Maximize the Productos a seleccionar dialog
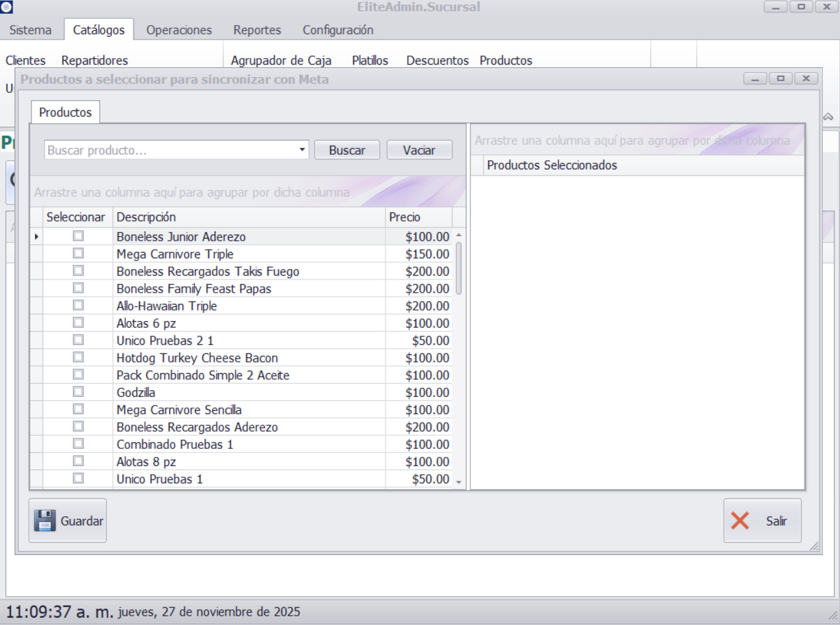This screenshot has width=840, height=625. point(781,78)
